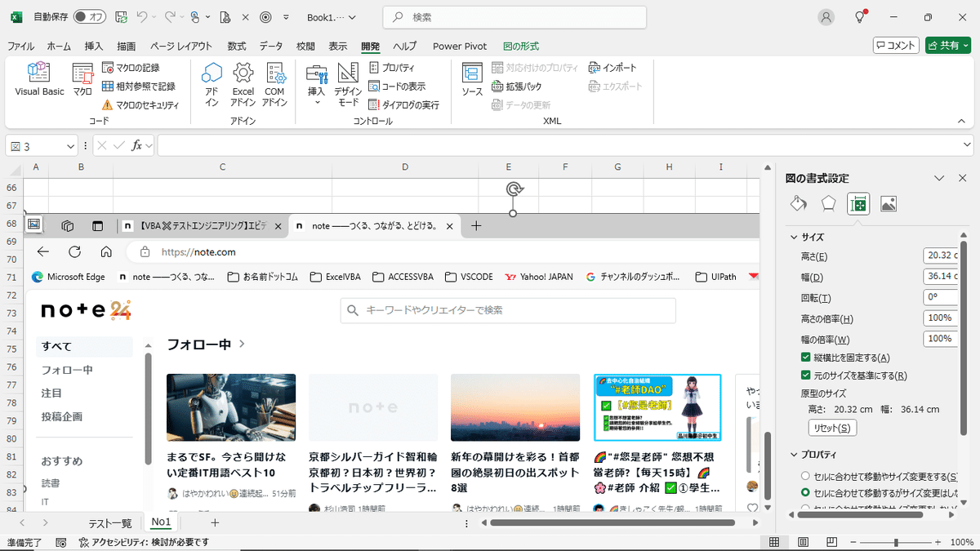
Task: Add a new sheet with plus button
Action: point(215,522)
